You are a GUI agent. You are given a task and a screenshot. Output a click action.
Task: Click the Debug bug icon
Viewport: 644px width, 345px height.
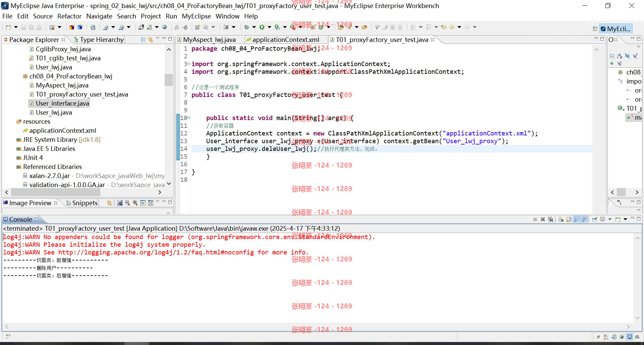(247, 27)
